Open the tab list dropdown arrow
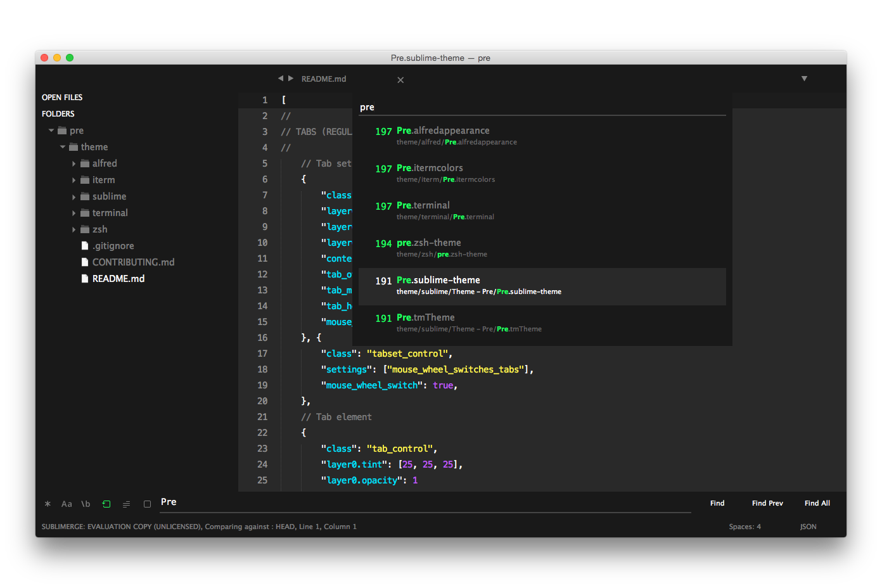Viewport: 882px width, 588px height. 804,79
